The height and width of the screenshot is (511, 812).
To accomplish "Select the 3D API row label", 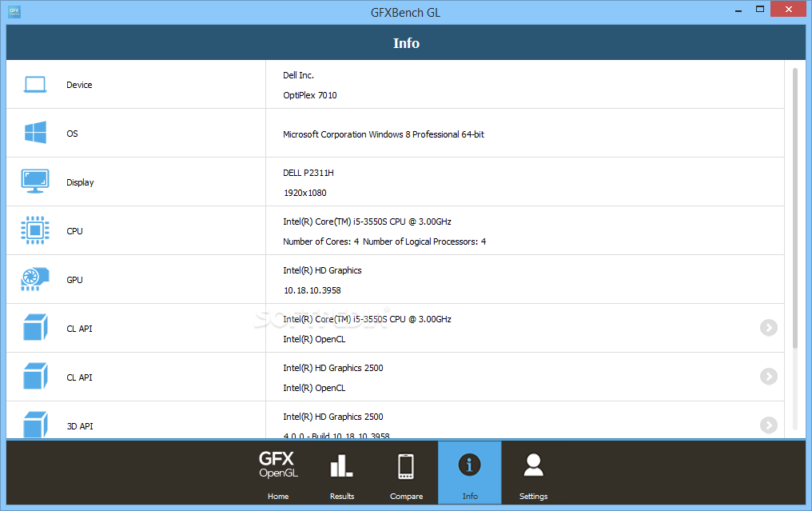I will (80, 426).
